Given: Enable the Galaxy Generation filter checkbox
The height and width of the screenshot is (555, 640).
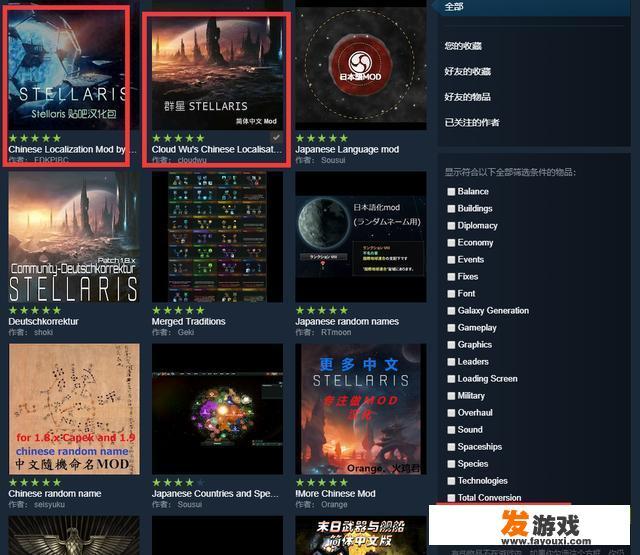Looking at the screenshot, I should [x=451, y=311].
